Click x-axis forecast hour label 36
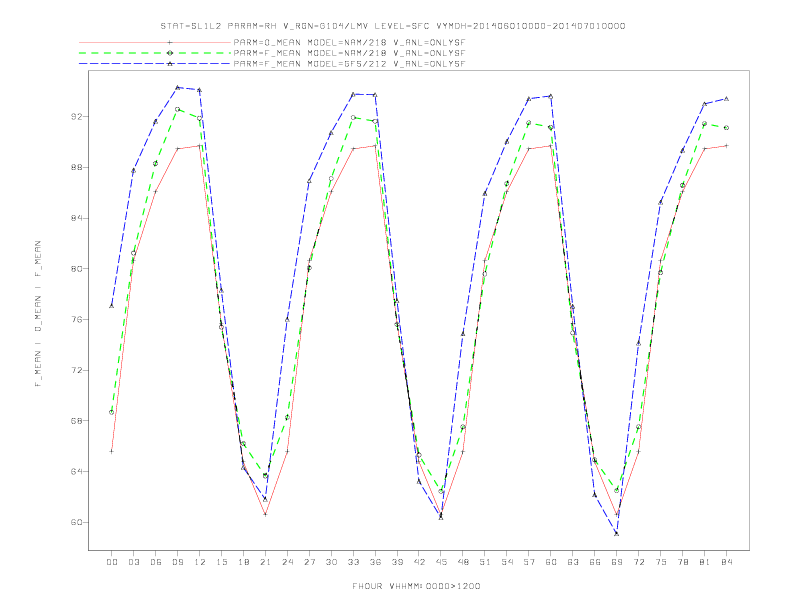The width and height of the screenshot is (792, 612). click(x=375, y=562)
